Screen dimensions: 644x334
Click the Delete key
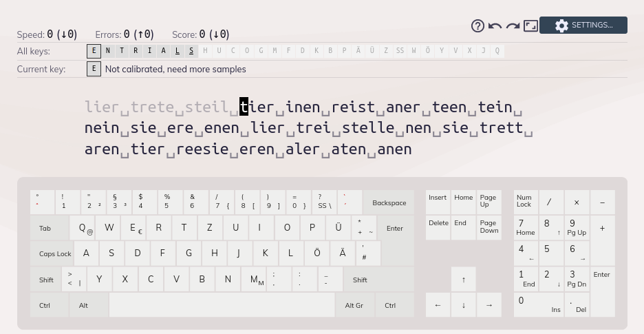[x=438, y=228]
